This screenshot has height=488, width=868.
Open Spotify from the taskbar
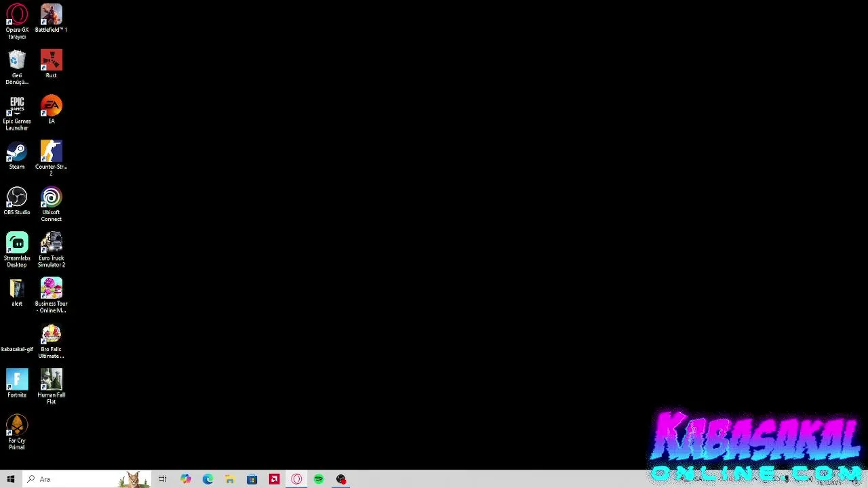pos(319,479)
